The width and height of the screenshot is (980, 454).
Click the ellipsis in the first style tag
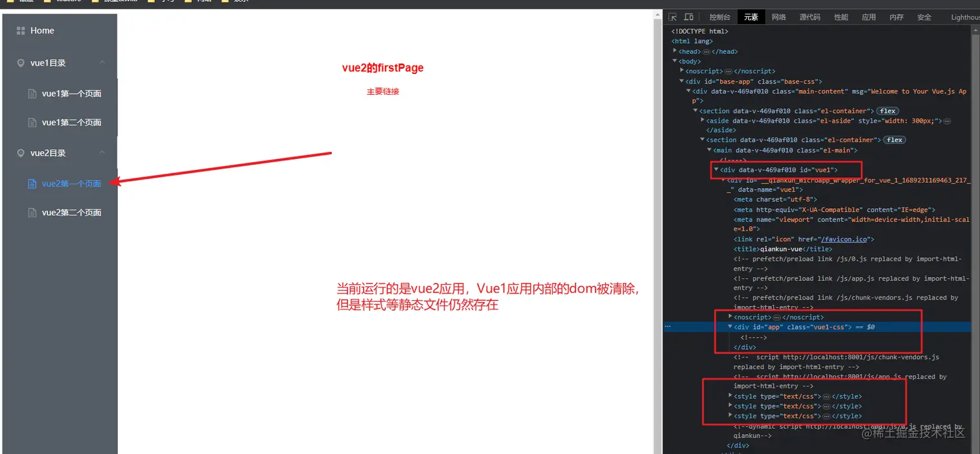click(x=826, y=396)
